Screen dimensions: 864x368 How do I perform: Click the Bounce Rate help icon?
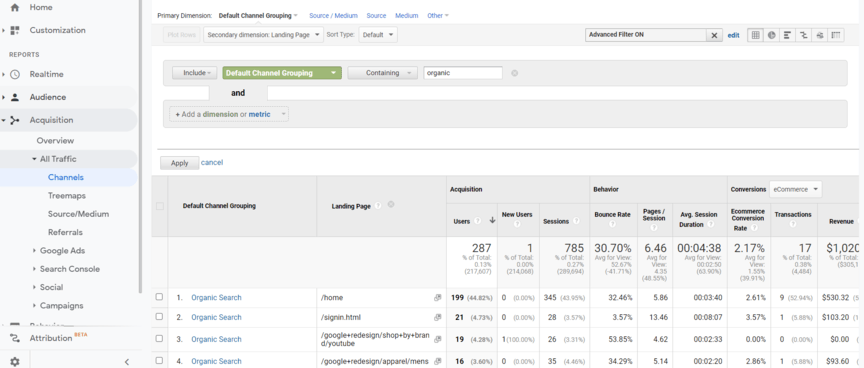point(612,225)
